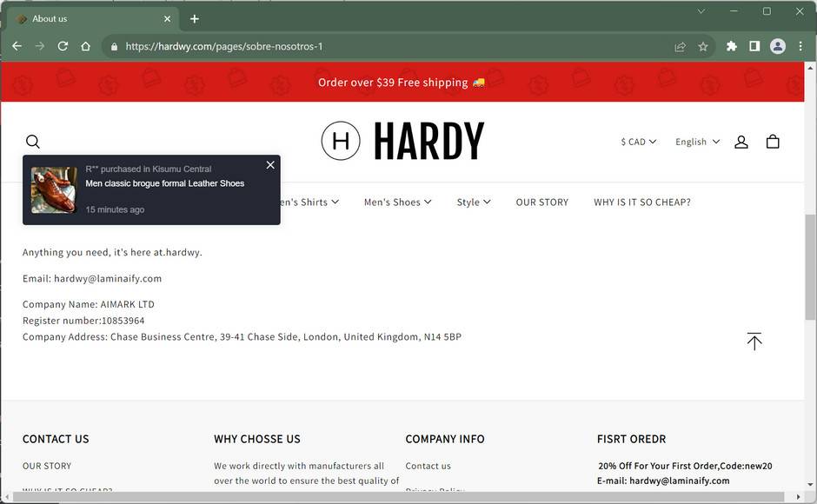Open the Style navigation menu
This screenshot has height=504, width=817.
coord(473,202)
